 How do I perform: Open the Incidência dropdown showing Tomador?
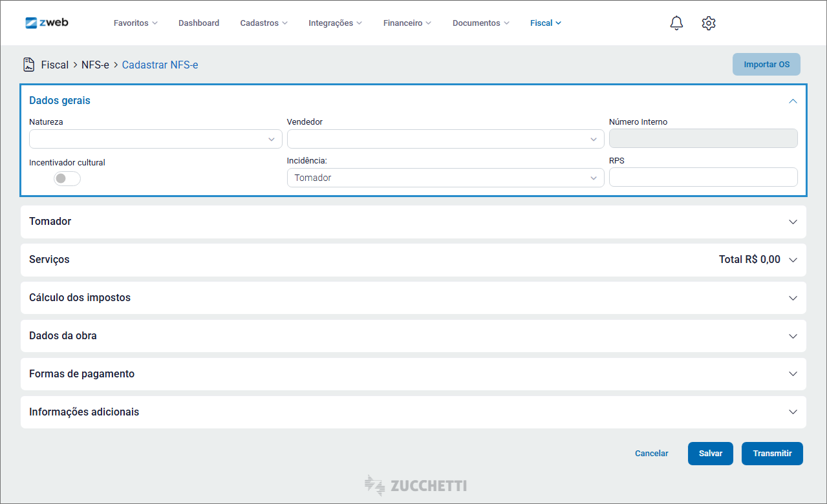[x=445, y=178]
